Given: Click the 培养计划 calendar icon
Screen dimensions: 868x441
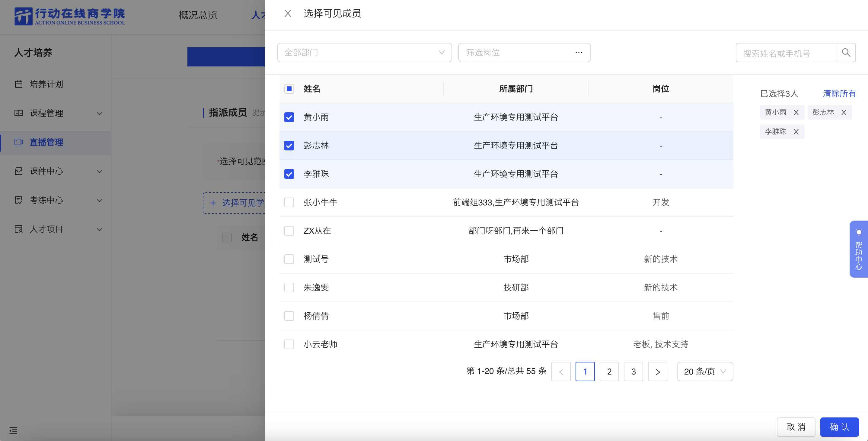Looking at the screenshot, I should coord(18,84).
